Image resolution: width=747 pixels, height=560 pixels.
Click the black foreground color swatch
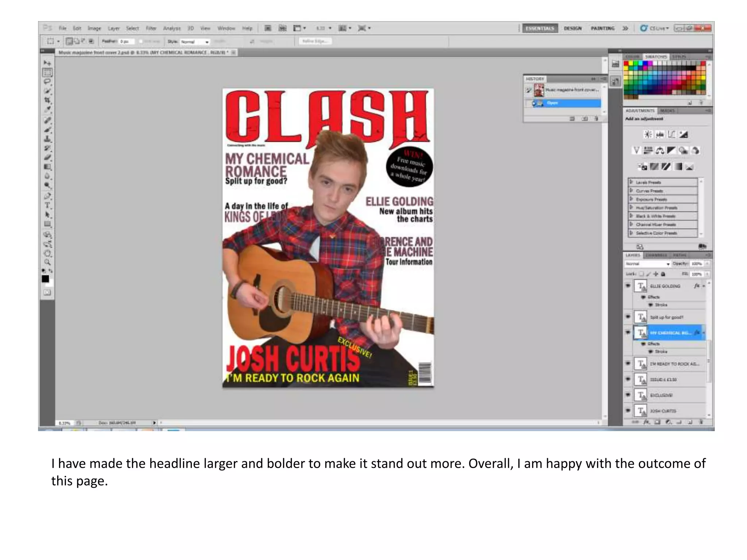45,279
